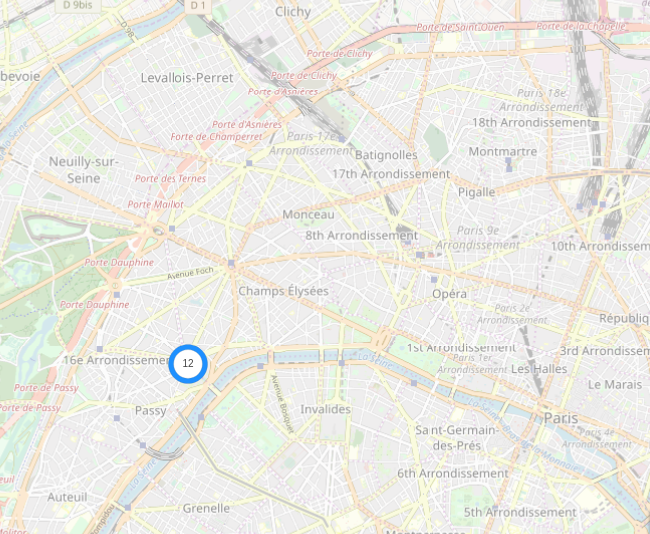The width and height of the screenshot is (650, 534).
Task: Click the station square beside Porte Maillot
Action: pos(172,229)
